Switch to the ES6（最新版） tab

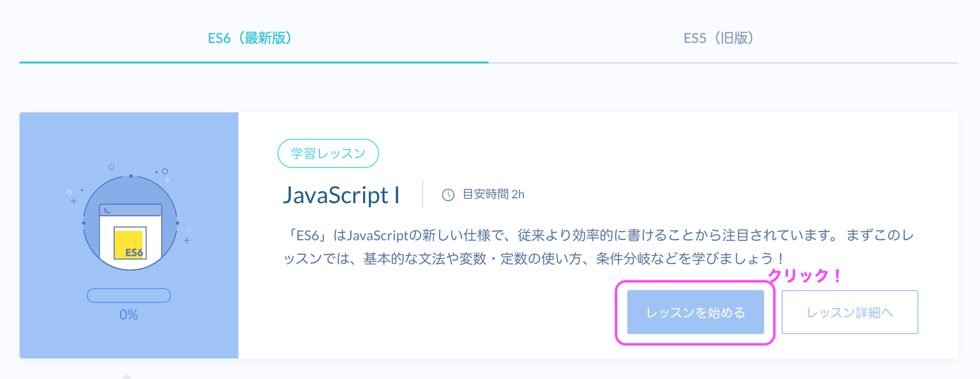pyautogui.click(x=250, y=38)
